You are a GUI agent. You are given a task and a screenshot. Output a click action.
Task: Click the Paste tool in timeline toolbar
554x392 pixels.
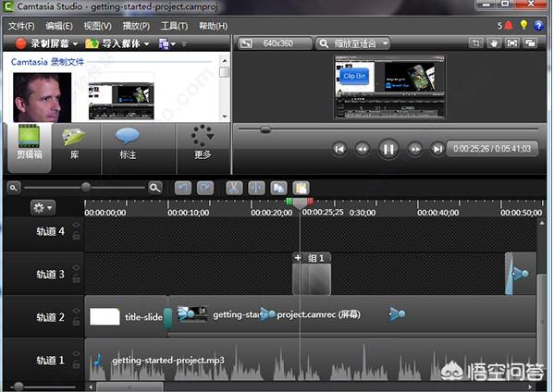tap(301, 189)
